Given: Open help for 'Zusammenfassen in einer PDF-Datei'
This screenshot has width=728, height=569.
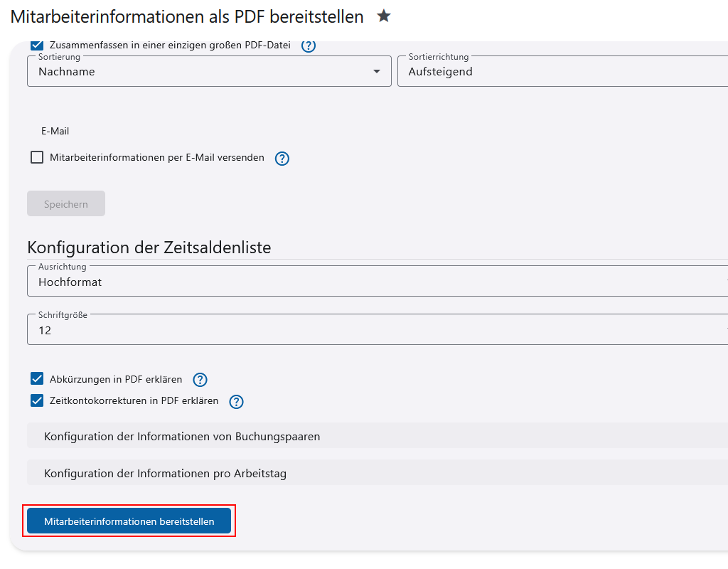Looking at the screenshot, I should click(x=308, y=45).
